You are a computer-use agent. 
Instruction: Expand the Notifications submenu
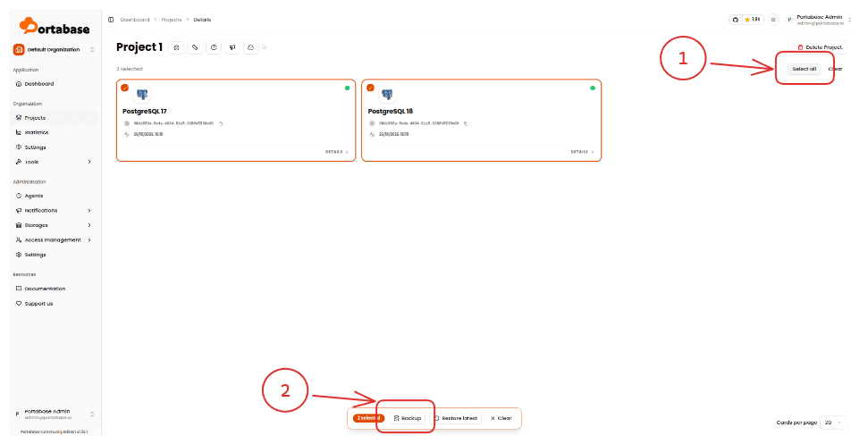click(54, 211)
